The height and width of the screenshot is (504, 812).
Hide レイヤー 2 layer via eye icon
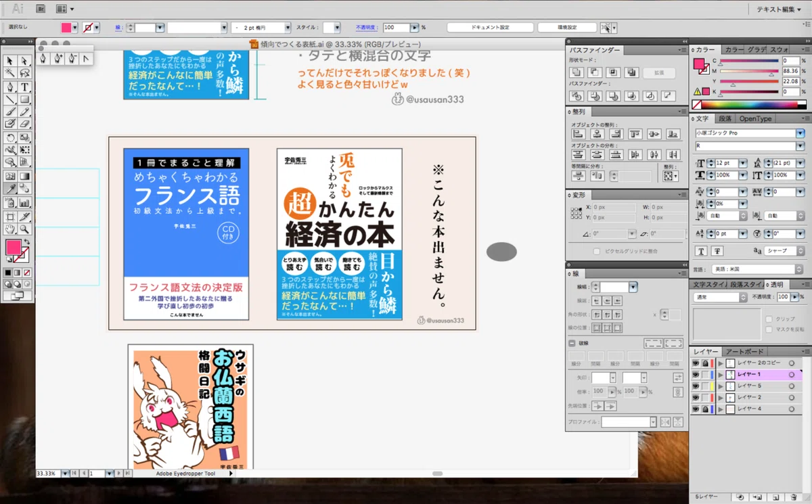tap(696, 398)
